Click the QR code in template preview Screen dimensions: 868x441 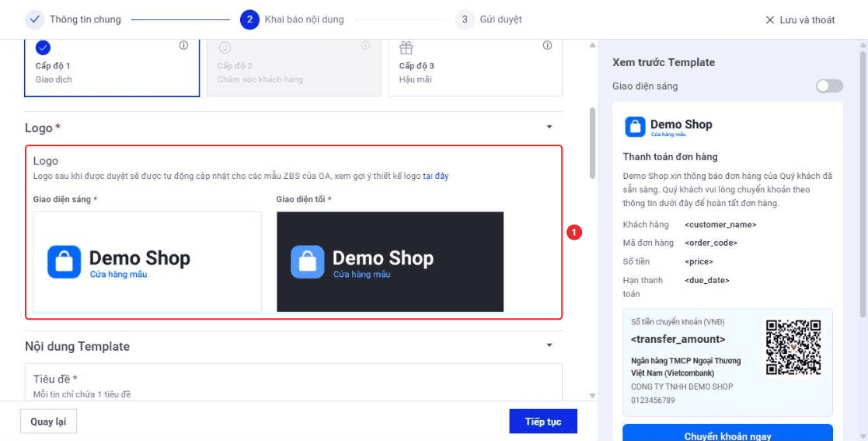click(793, 347)
